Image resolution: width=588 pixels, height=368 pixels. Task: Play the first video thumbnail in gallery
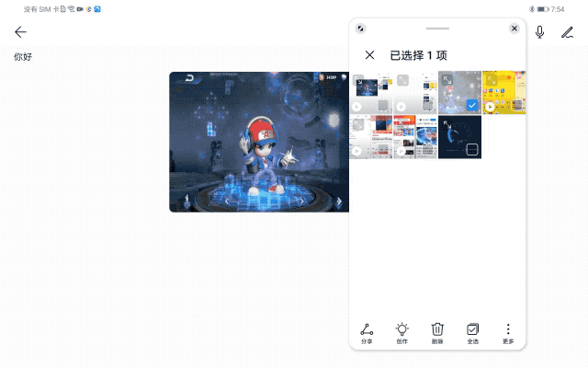[356, 107]
